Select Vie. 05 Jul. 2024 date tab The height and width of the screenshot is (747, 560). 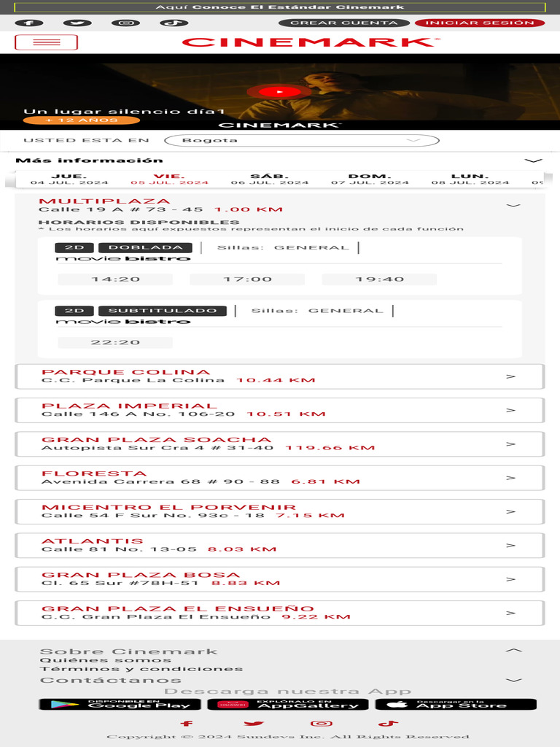[x=169, y=179]
